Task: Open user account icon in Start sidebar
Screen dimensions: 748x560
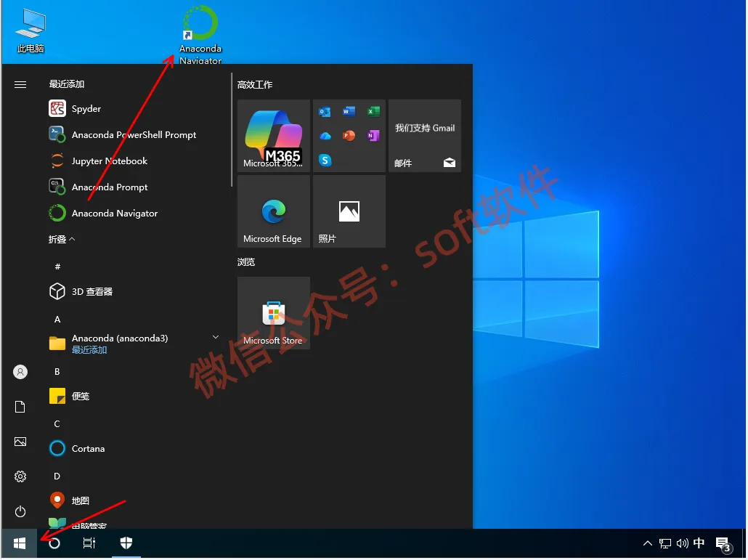Action: point(20,373)
